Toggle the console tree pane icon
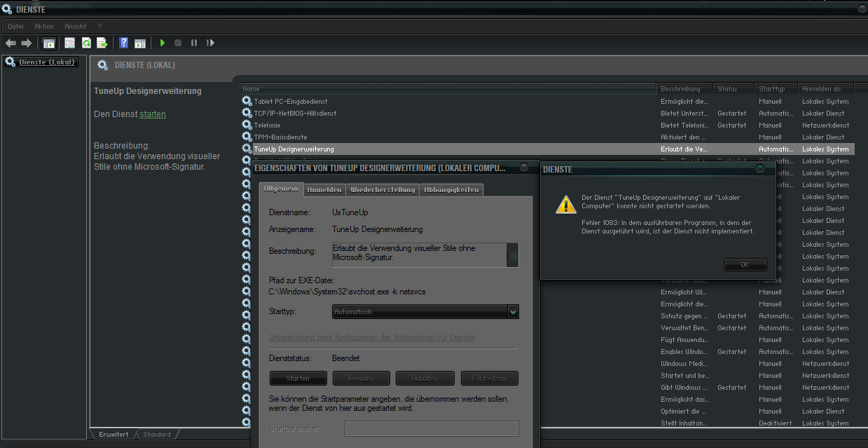Viewport: 868px width, 448px height. (49, 43)
